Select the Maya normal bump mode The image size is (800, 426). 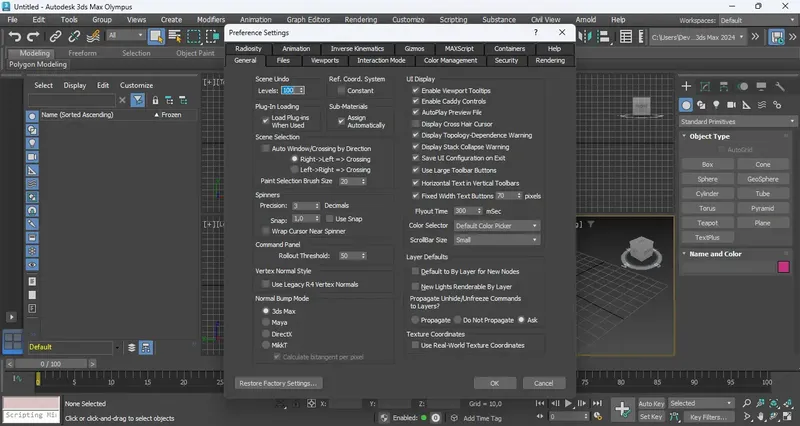266,322
